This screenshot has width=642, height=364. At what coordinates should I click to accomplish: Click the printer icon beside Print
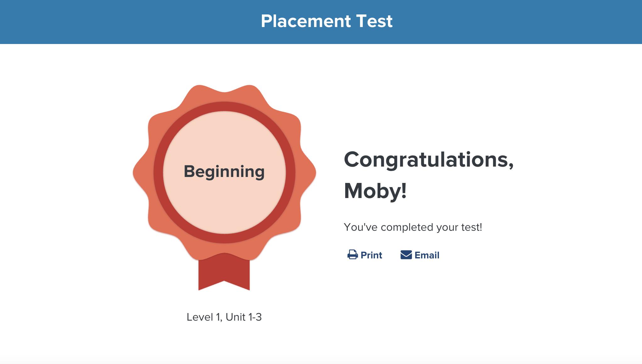tap(352, 255)
